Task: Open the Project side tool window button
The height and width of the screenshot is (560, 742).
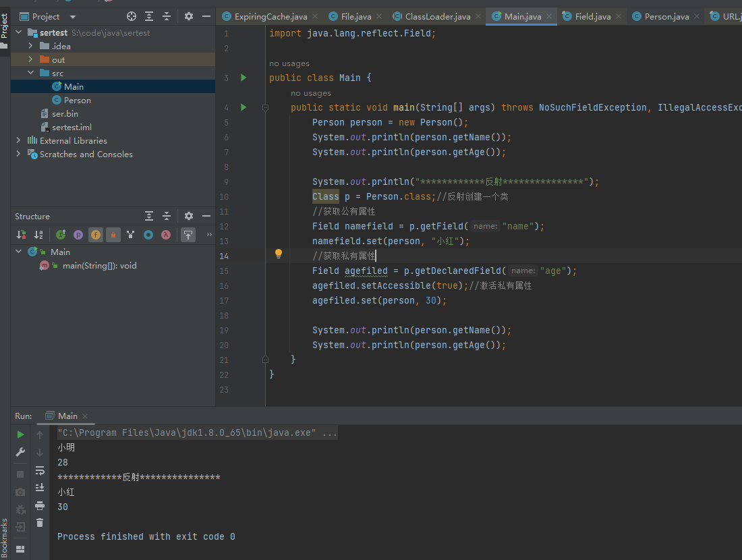Action: click(x=5, y=31)
